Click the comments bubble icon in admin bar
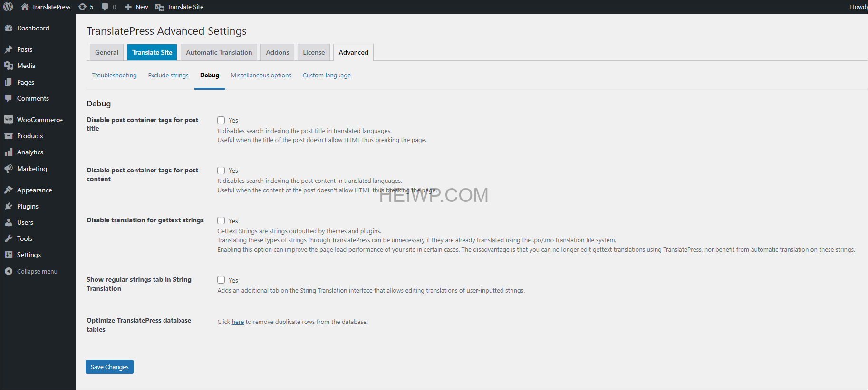868x390 pixels. pos(105,7)
